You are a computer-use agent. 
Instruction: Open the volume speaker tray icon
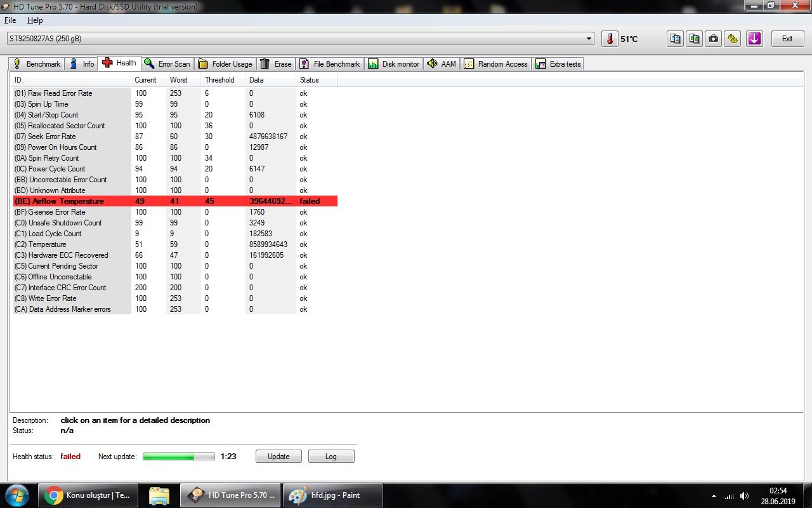tap(744, 496)
